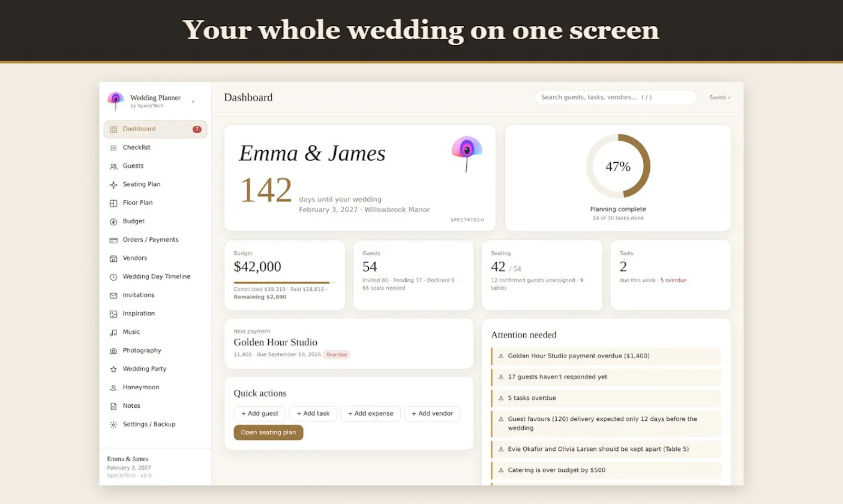843x504 pixels.
Task: Click the Wedding Party star icon
Action: coord(113,369)
